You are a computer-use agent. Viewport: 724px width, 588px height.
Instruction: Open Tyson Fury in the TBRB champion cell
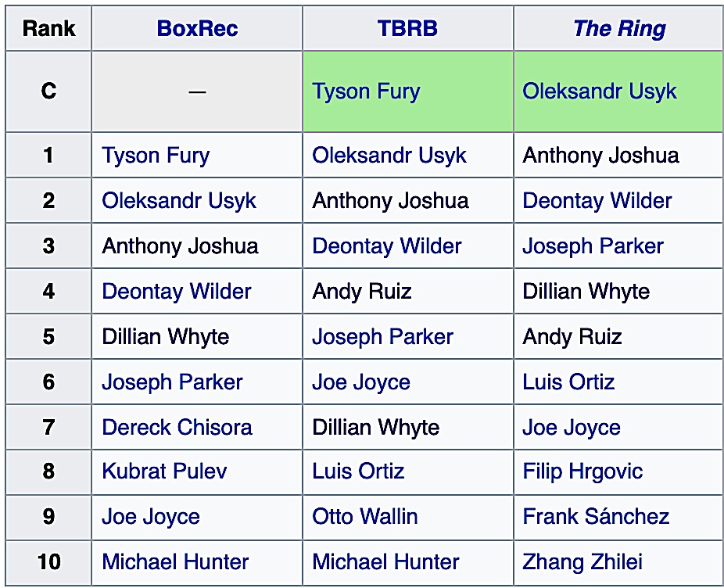366,91
